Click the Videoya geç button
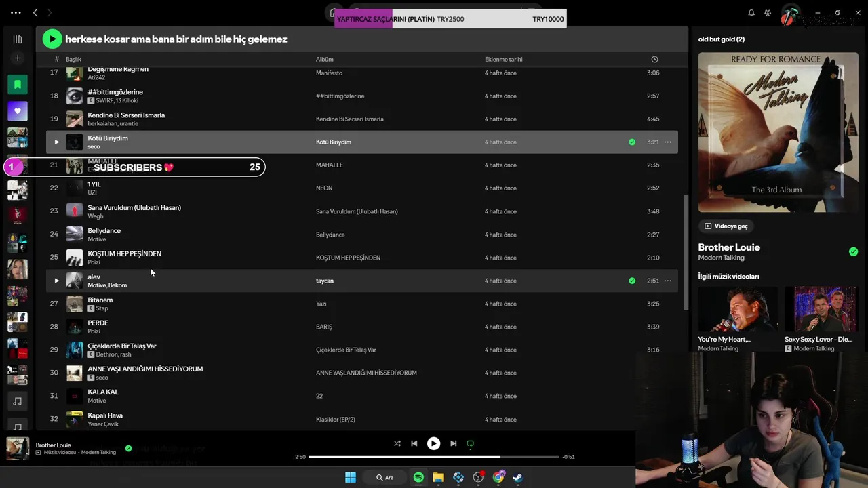The width and height of the screenshot is (868, 488). 726,226
